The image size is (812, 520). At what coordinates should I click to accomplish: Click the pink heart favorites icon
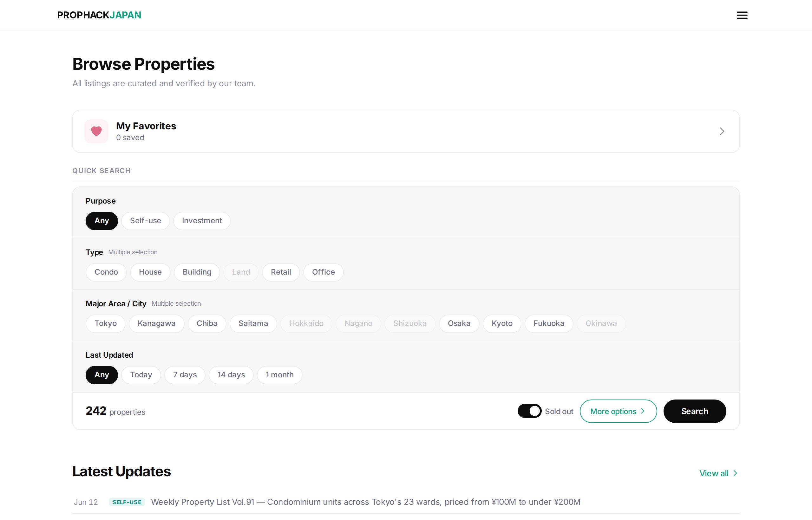(x=96, y=131)
